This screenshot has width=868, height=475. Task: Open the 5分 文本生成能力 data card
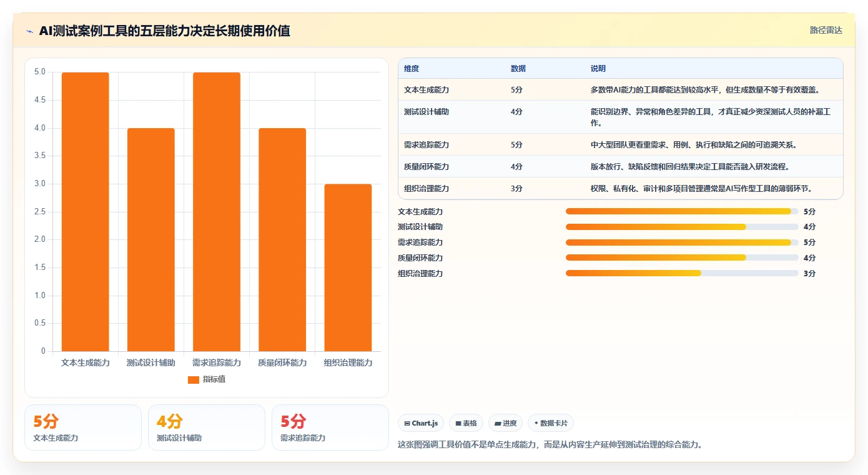pos(83,427)
